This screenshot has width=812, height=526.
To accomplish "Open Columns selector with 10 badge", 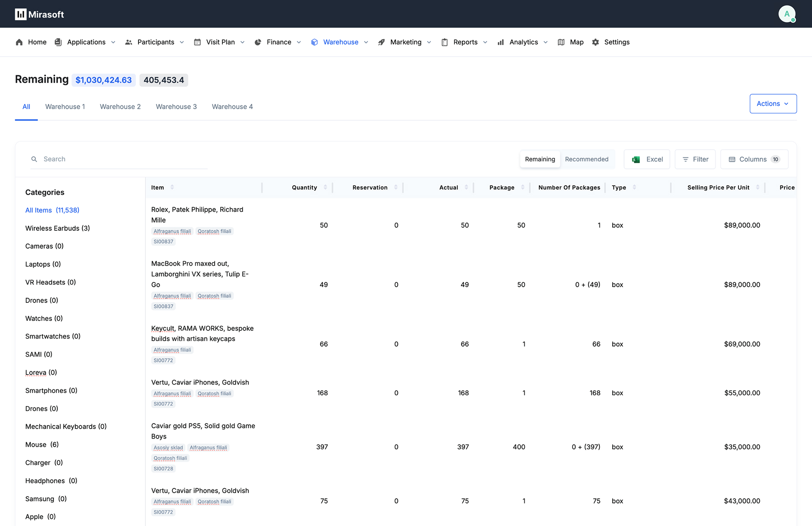I will coord(754,159).
